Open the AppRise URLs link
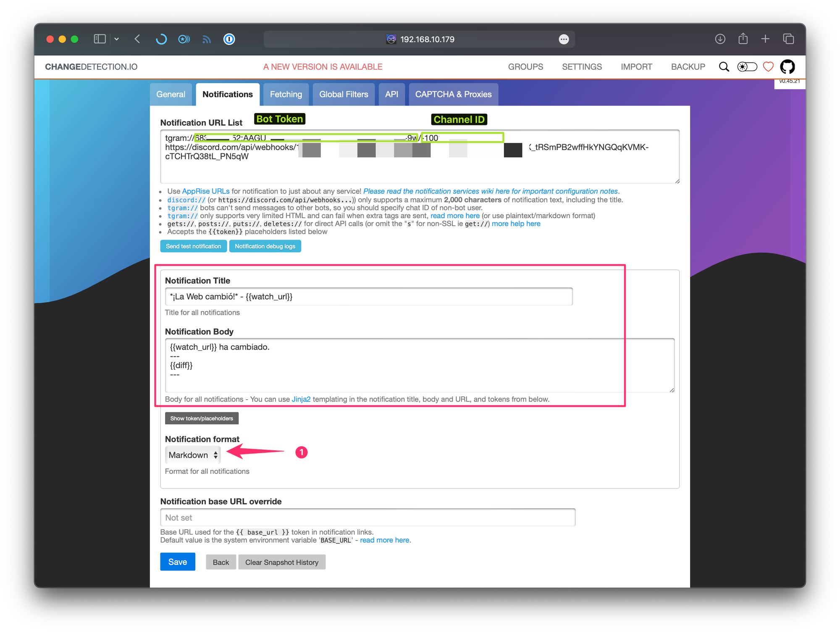The width and height of the screenshot is (840, 633). pos(206,191)
